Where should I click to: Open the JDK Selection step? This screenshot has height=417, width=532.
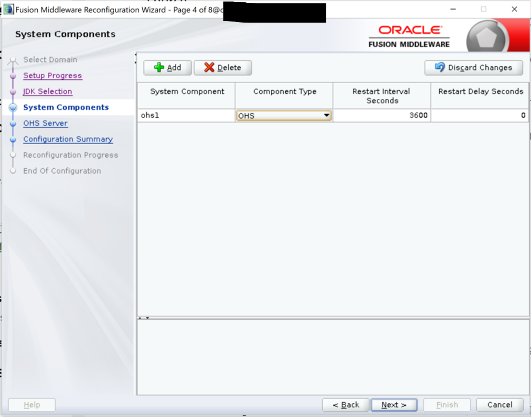(48, 92)
